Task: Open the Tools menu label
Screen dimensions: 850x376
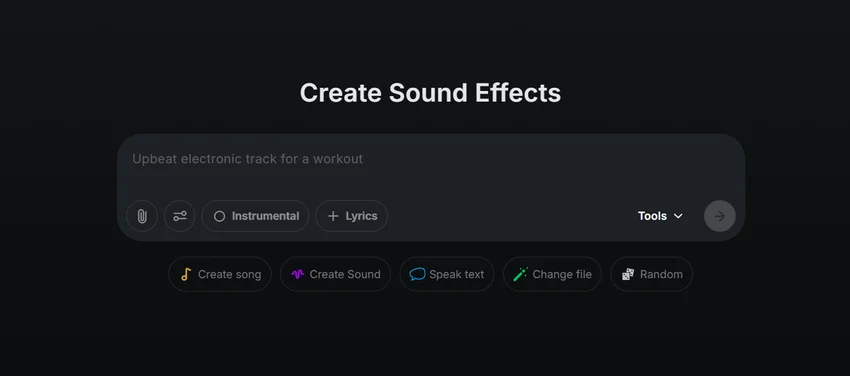Action: (652, 216)
